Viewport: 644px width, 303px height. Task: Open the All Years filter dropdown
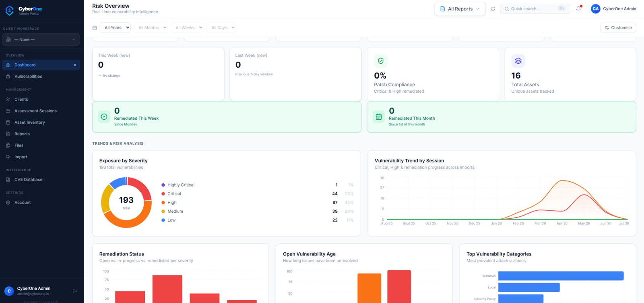tap(115, 28)
